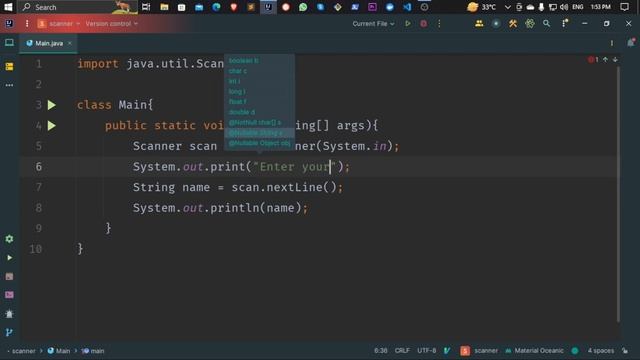Image resolution: width=640 pixels, height=360 pixels.
Task: Run class Main from gutter arrow on line 3
Action: [x=51, y=105]
